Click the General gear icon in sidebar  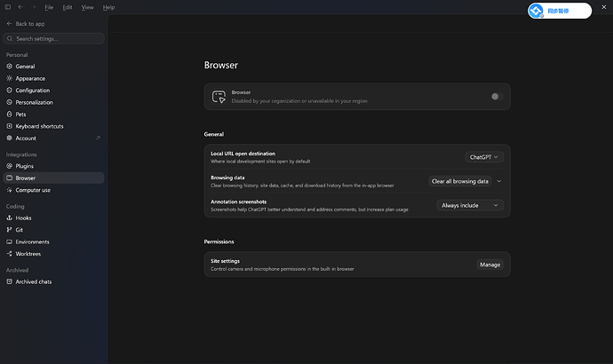10,67
